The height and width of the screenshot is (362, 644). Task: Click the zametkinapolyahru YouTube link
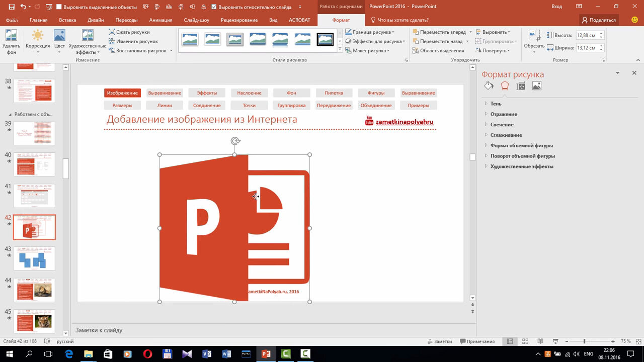404,122
